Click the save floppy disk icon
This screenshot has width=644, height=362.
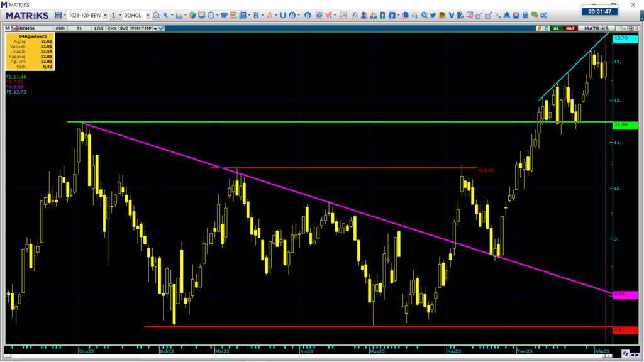tap(58, 15)
